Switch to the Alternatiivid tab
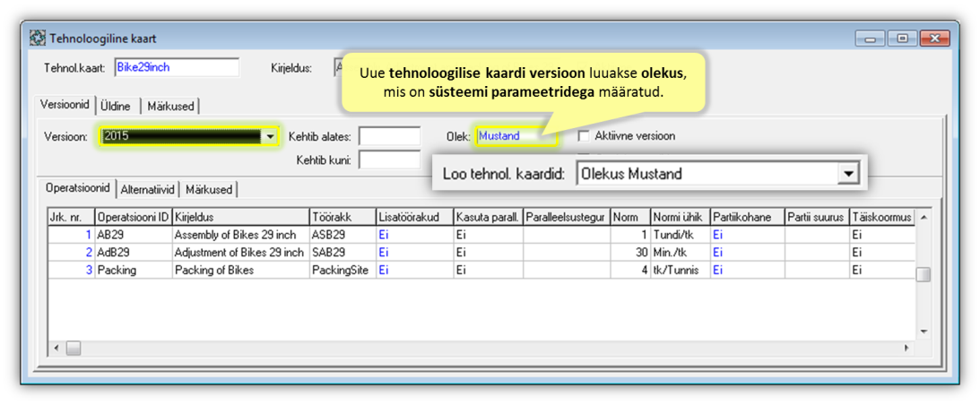 [x=149, y=189]
